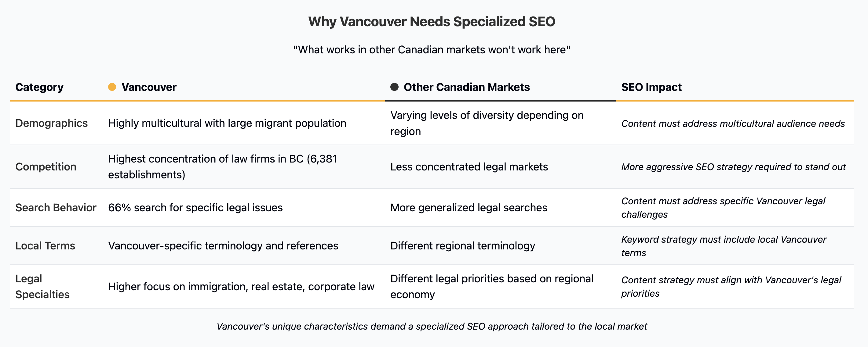Click the title Why Vancouver Needs Specialized SEO
868x347 pixels.
tap(432, 22)
